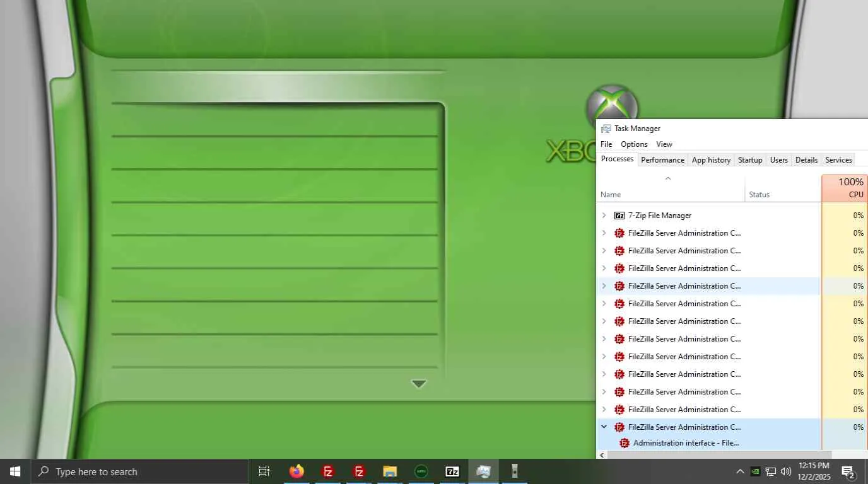The height and width of the screenshot is (484, 868).
Task: Click the Task Manager taskbar icon
Action: point(483,471)
